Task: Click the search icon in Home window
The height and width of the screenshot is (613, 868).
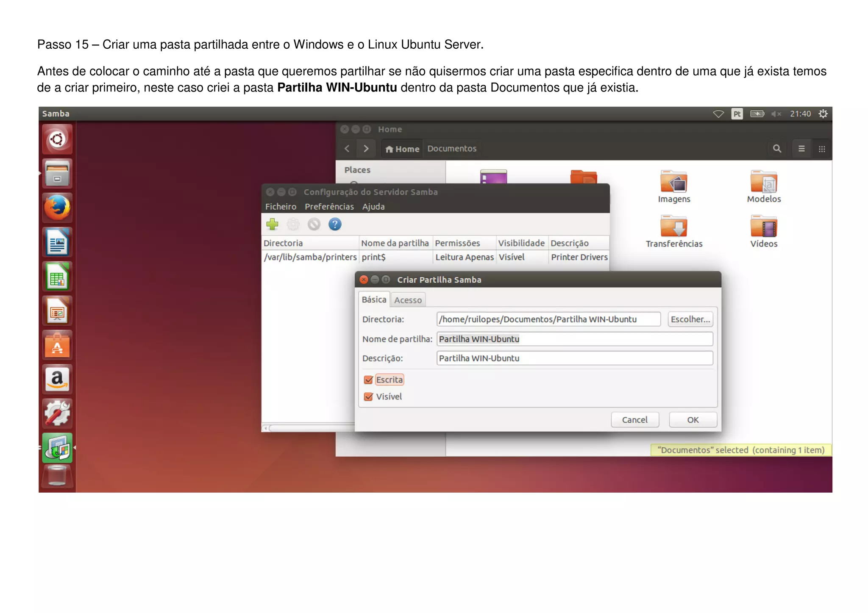Action: (777, 149)
